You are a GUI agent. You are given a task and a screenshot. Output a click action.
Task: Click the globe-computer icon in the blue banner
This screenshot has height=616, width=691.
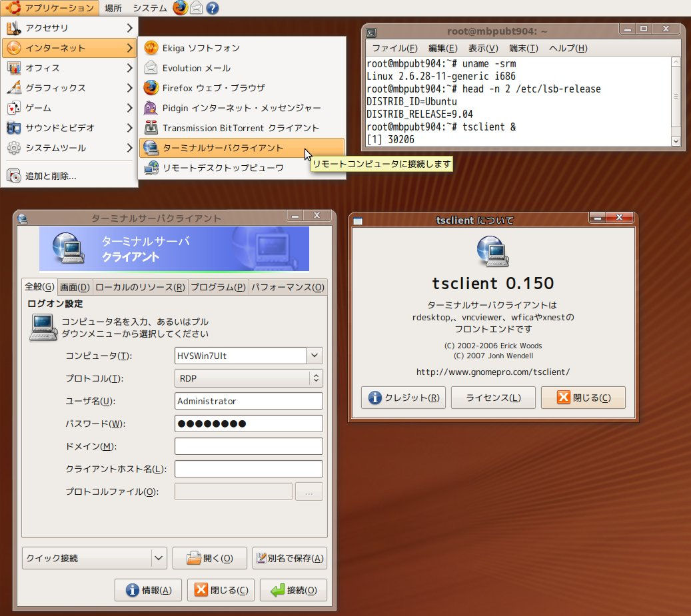pos(68,248)
